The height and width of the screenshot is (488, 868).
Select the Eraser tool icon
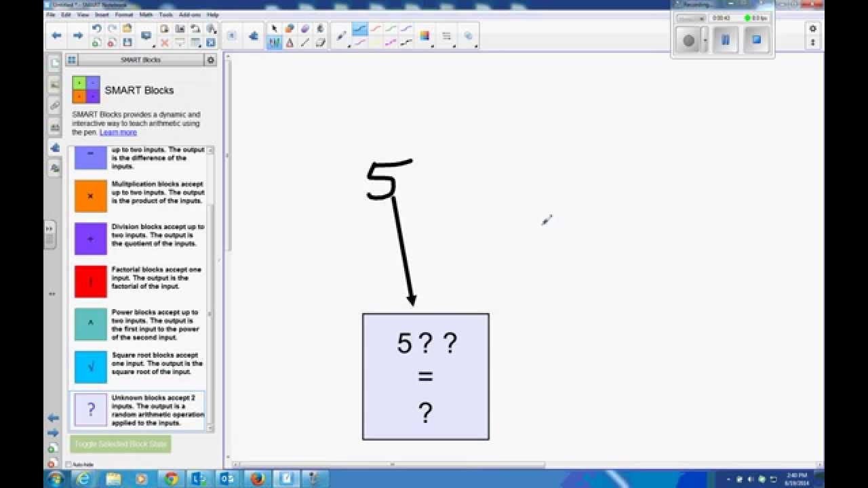coord(321,42)
